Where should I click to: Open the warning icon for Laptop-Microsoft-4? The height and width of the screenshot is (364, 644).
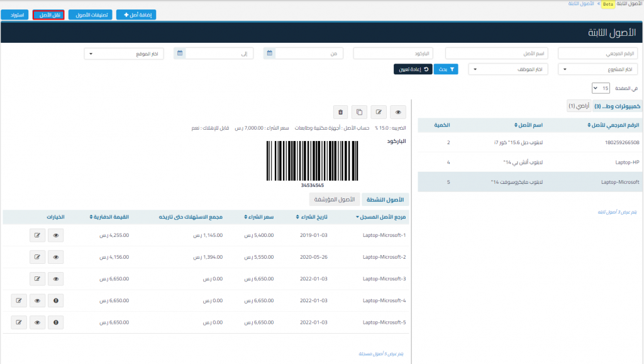pos(56,300)
